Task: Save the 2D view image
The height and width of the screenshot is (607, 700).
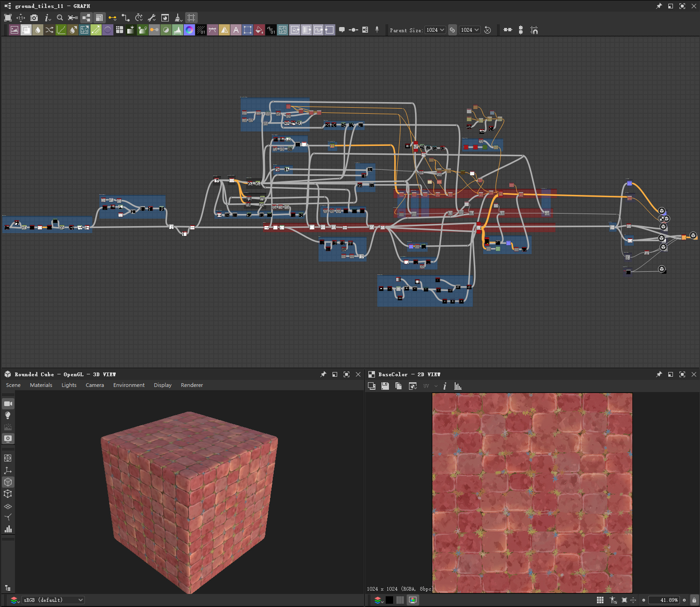Action: tap(385, 386)
